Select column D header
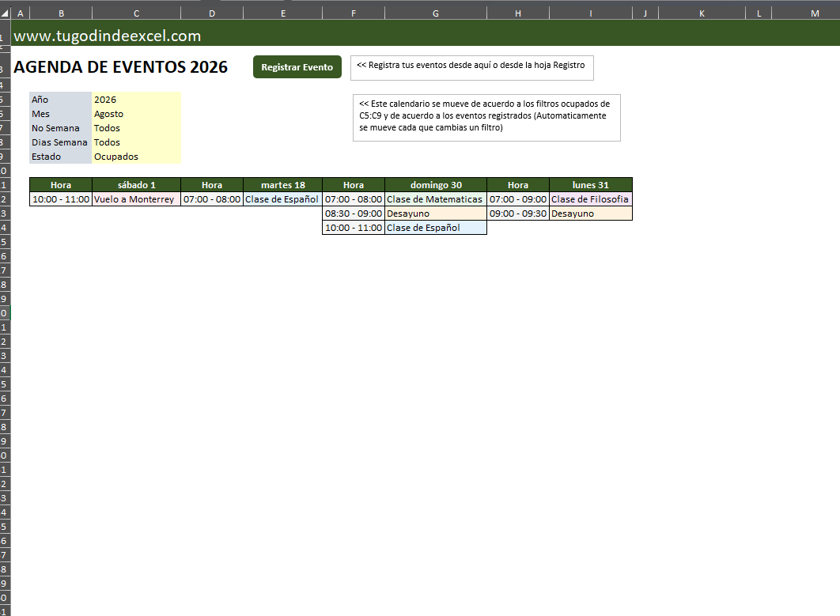Viewport: 840px width, 616px height. (212, 13)
